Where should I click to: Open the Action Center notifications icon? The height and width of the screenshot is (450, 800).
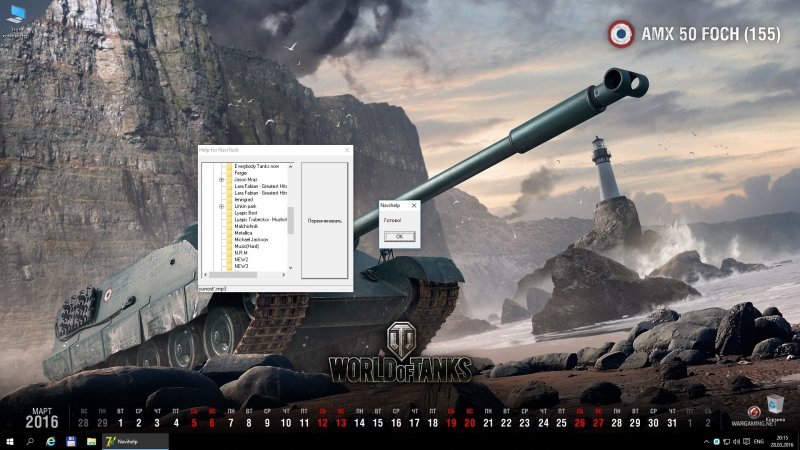click(746, 441)
